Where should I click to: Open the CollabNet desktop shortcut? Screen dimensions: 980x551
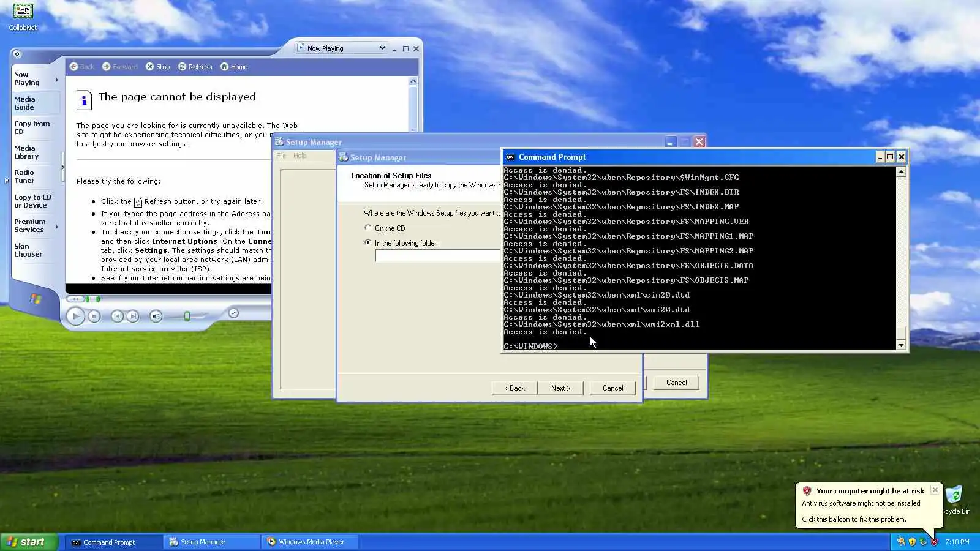(x=23, y=17)
